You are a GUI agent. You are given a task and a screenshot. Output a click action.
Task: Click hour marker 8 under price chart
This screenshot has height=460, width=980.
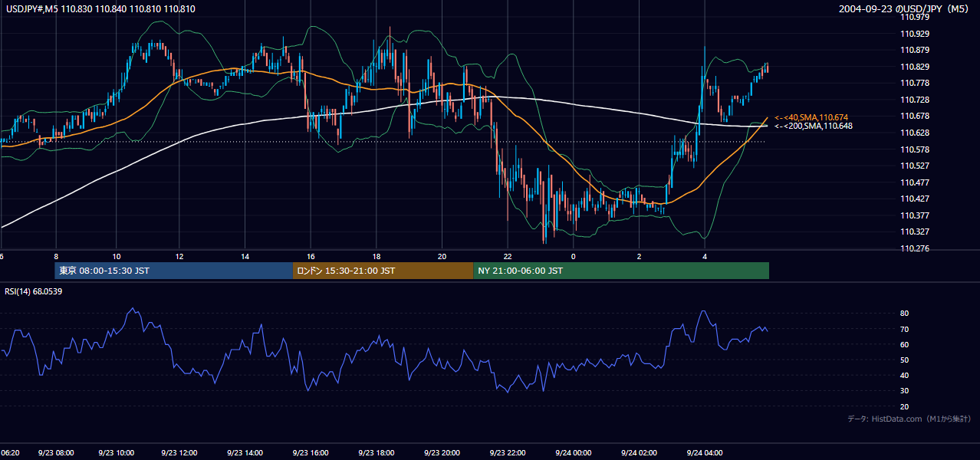56,256
